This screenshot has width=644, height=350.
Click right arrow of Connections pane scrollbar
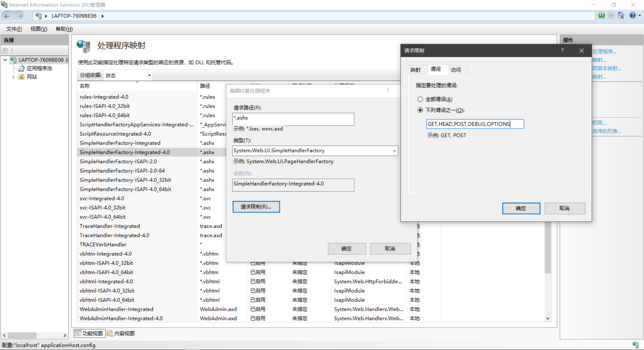[65, 335]
